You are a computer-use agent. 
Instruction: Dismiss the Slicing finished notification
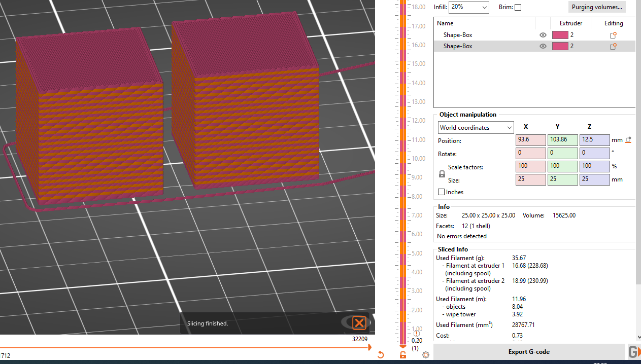[359, 323]
